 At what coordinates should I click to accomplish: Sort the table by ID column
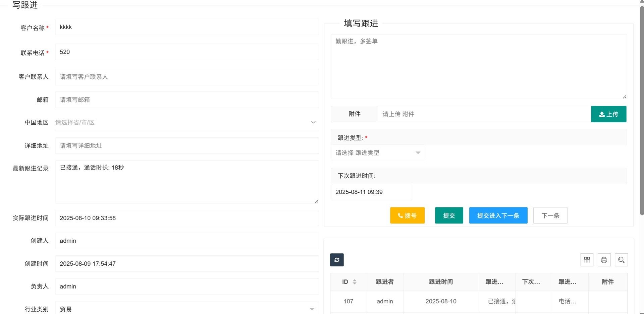point(354,282)
